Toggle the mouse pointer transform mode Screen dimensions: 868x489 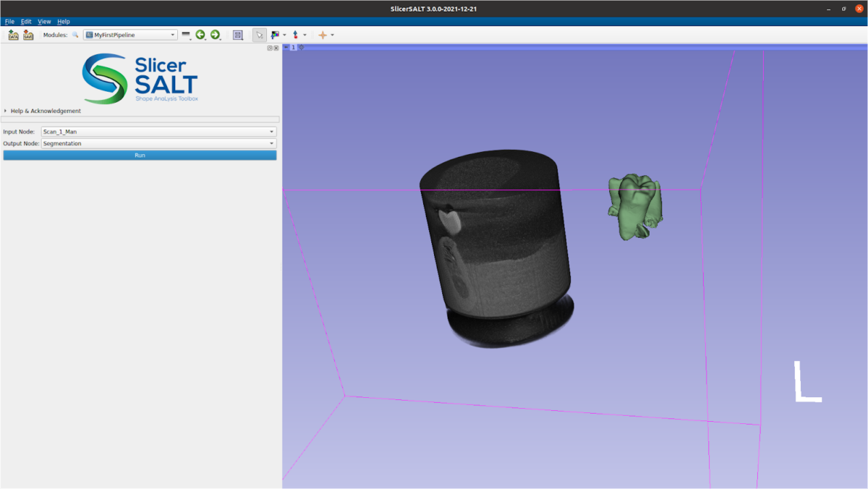(259, 35)
